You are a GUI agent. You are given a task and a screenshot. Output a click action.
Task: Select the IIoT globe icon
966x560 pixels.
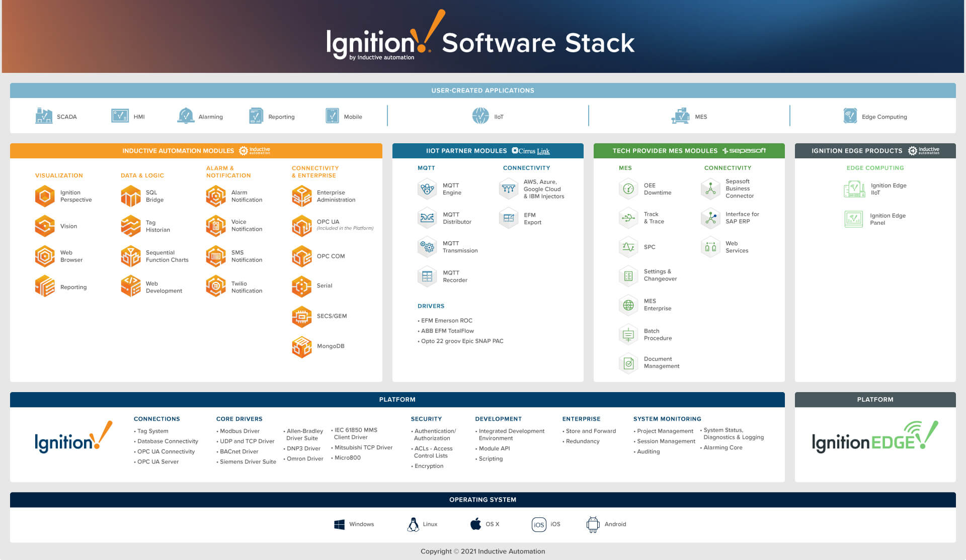pos(480,116)
